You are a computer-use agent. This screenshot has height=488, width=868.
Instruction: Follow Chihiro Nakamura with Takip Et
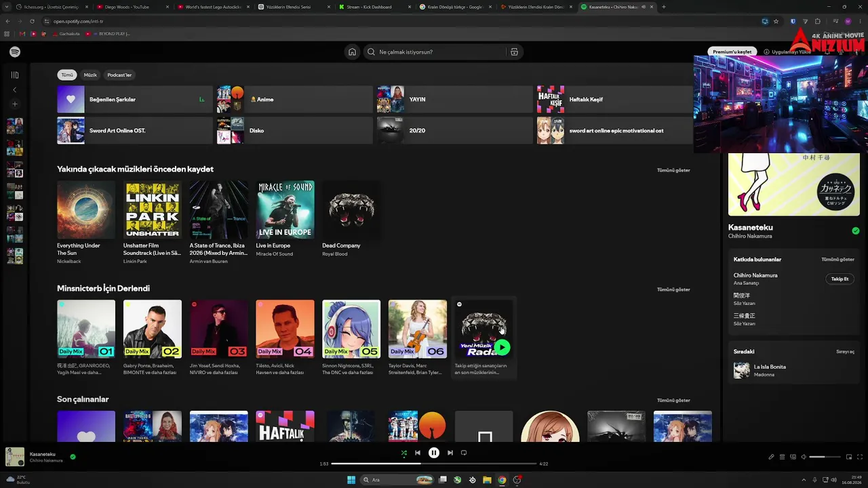tap(840, 279)
